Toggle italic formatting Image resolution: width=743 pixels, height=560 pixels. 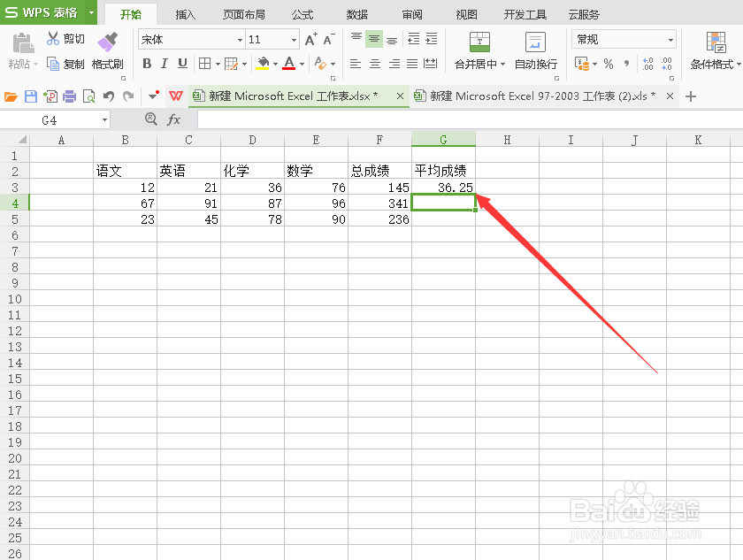[165, 64]
